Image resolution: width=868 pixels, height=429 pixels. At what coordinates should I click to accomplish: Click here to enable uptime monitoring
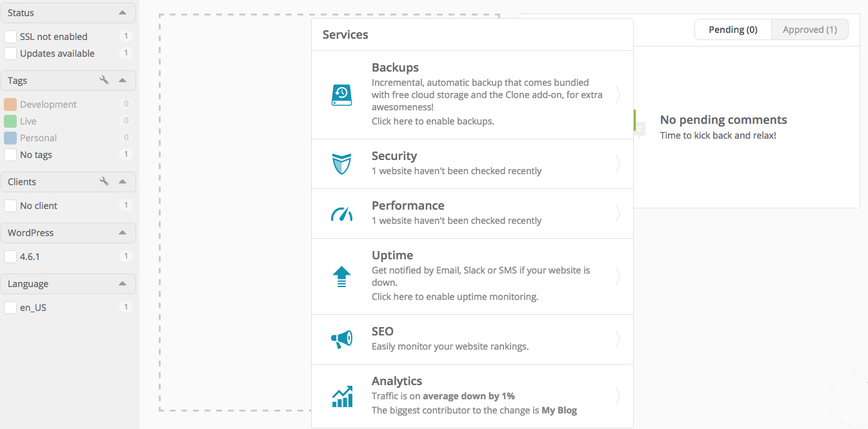click(454, 297)
